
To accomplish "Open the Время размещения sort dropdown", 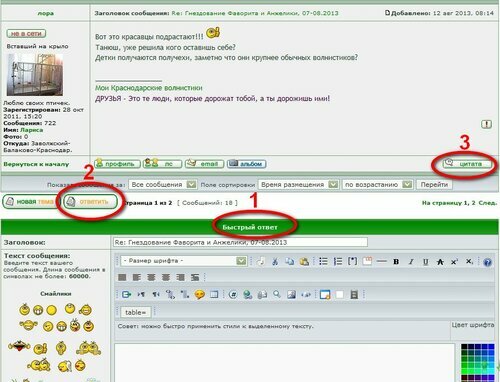I will tap(298, 184).
